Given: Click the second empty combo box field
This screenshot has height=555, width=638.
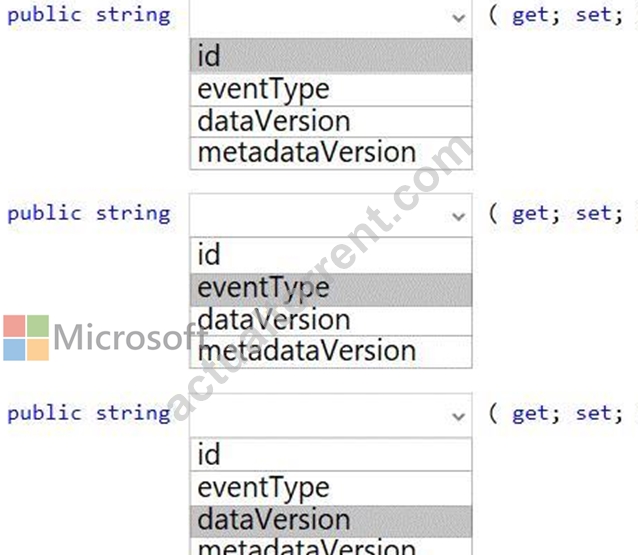Looking at the screenshot, I should (331, 215).
